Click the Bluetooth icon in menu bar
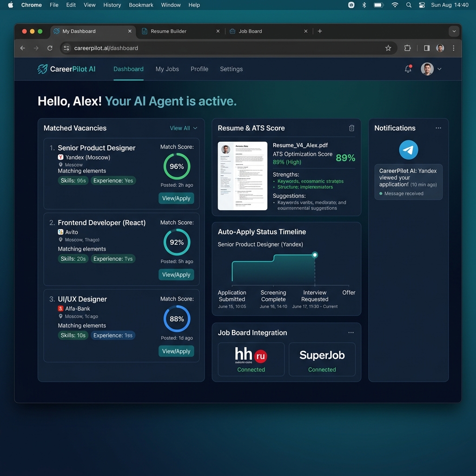This screenshot has height=476, width=476. (364, 5)
